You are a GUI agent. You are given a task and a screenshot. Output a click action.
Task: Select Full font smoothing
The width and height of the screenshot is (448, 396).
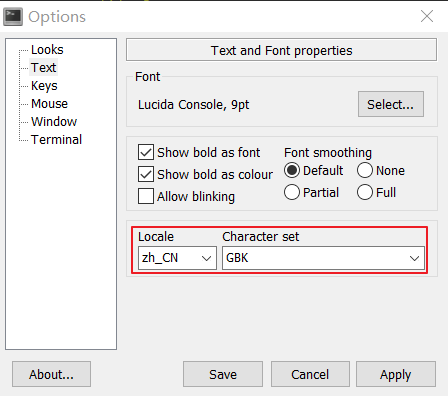pos(365,192)
